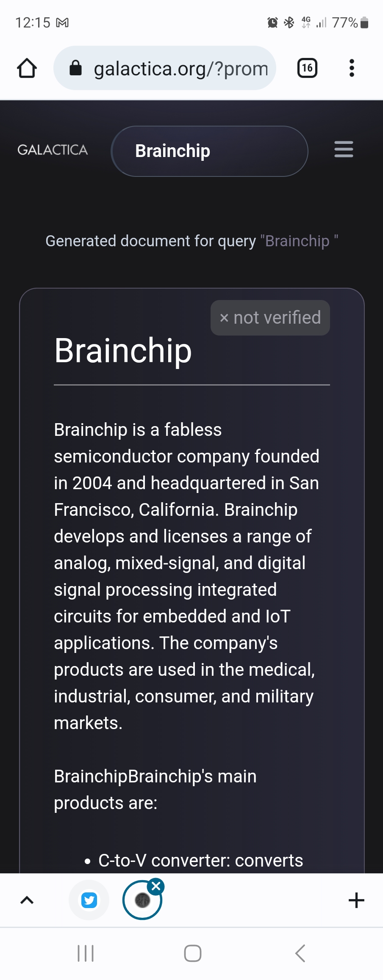Open the Galactica hamburger menu
383x980 pixels.
tap(344, 149)
